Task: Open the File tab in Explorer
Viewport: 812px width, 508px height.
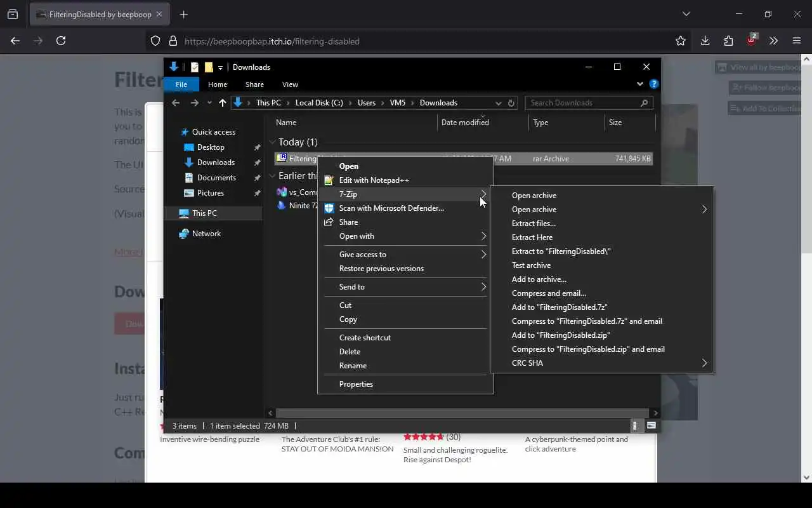Action: point(181,84)
